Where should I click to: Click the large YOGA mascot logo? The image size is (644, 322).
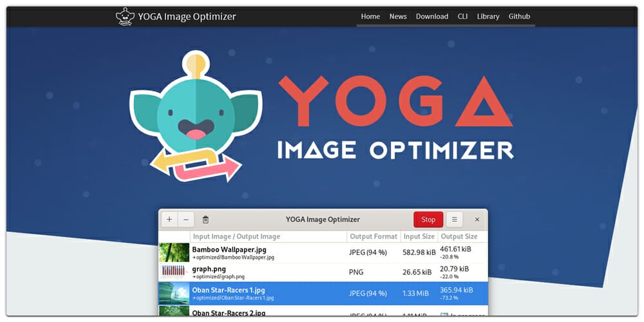[x=196, y=116]
